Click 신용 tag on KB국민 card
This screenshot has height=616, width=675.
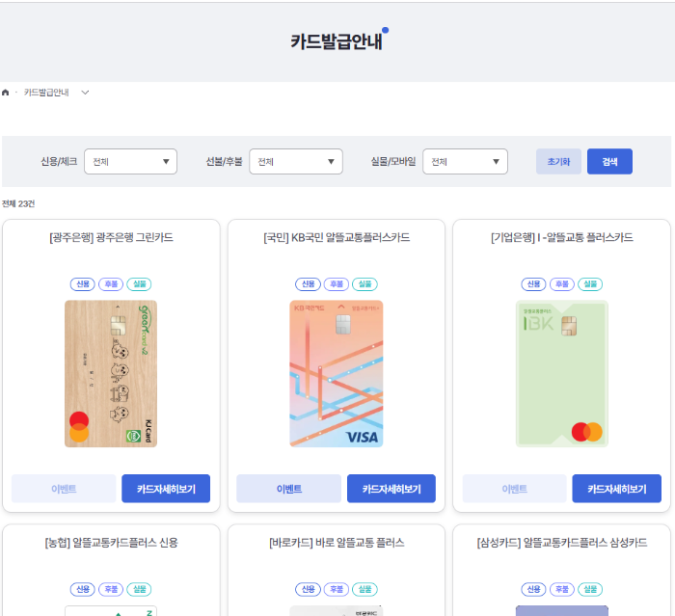click(x=309, y=284)
